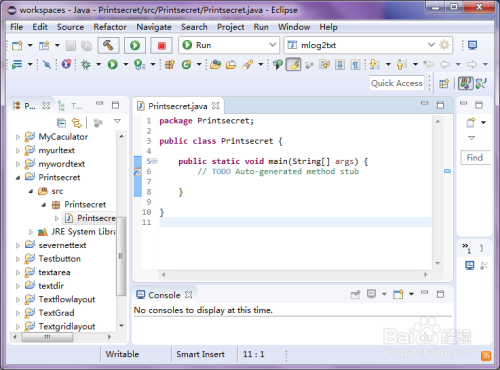Image resolution: width=500 pixels, height=370 pixels.
Task: Click the RSS feed icon in status bar
Action: pos(486,356)
